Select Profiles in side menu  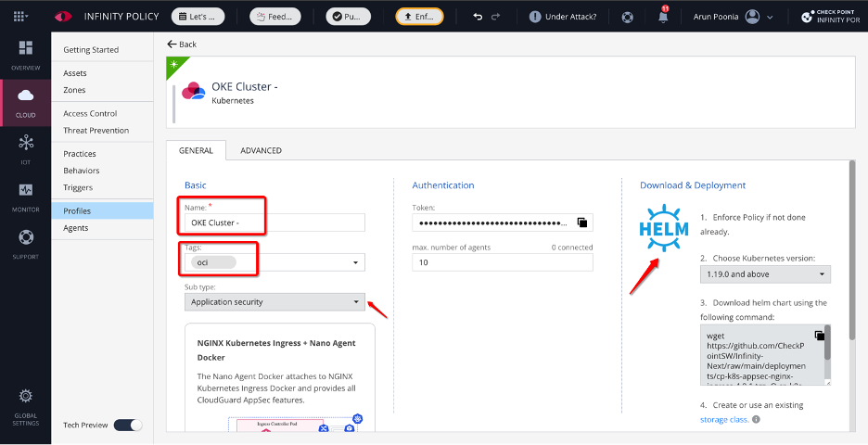click(102, 210)
